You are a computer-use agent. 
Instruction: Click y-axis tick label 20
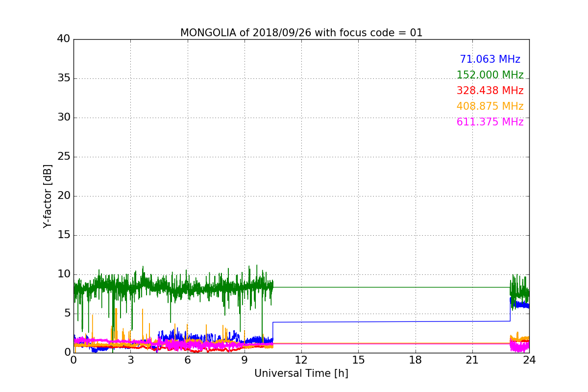pyautogui.click(x=64, y=196)
